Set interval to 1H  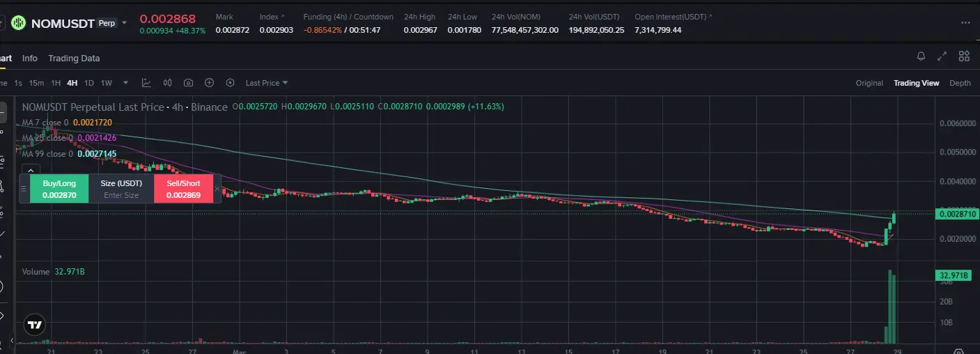(56, 83)
